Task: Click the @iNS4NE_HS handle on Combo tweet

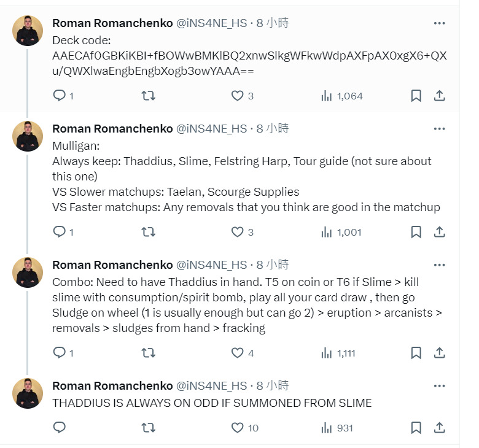Action: tap(211, 265)
